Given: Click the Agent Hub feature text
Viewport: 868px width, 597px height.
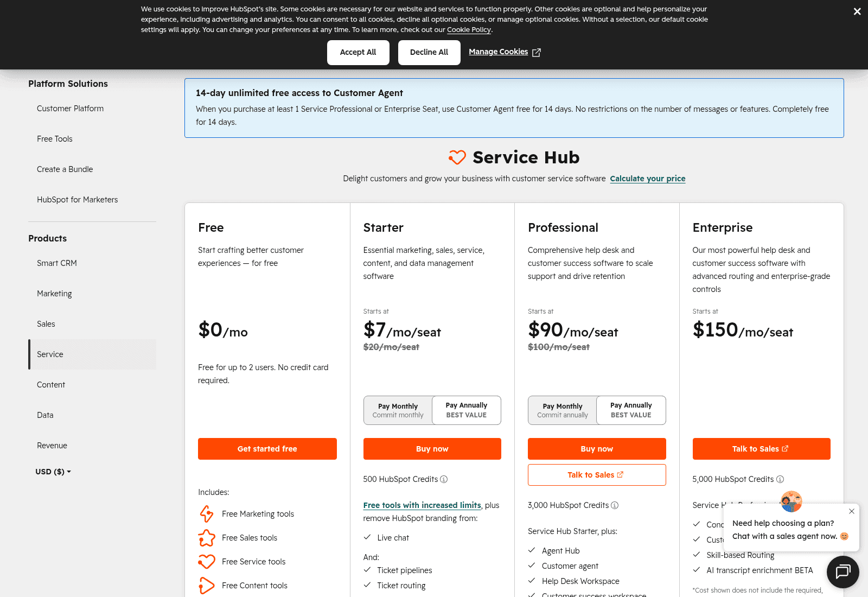Looking at the screenshot, I should [x=561, y=551].
